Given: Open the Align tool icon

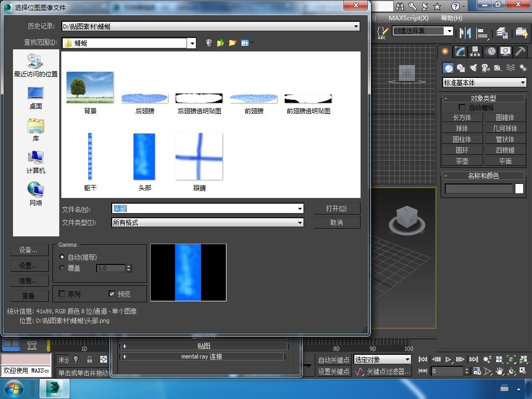Looking at the screenshot, I should click(x=482, y=33).
